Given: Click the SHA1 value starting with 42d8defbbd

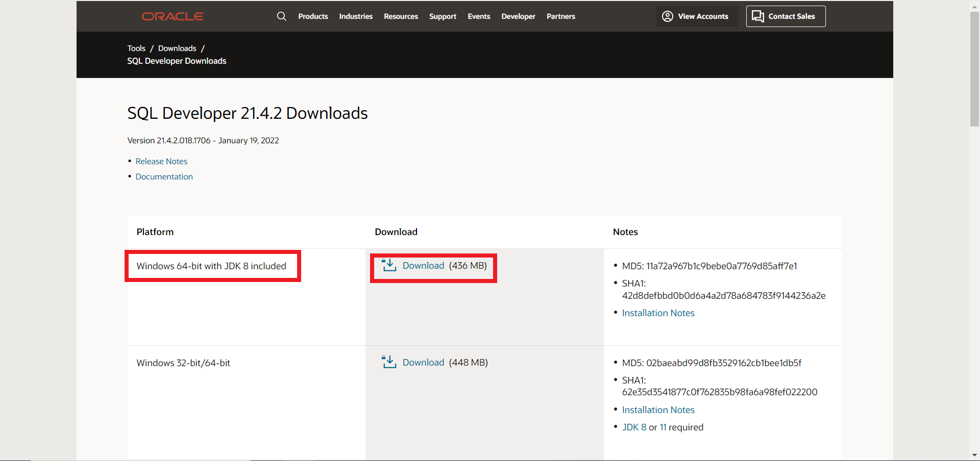Looking at the screenshot, I should tap(724, 296).
